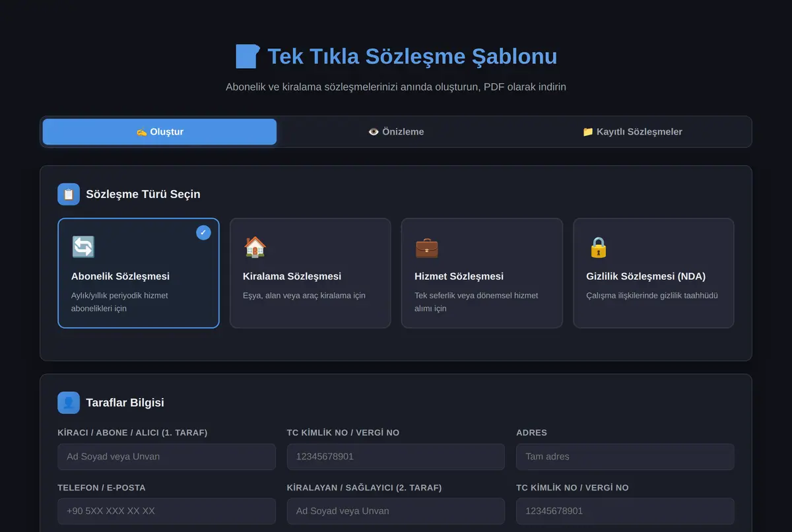Focus the Kiralayan / Sağlayıcı name field

pyautogui.click(x=396, y=511)
